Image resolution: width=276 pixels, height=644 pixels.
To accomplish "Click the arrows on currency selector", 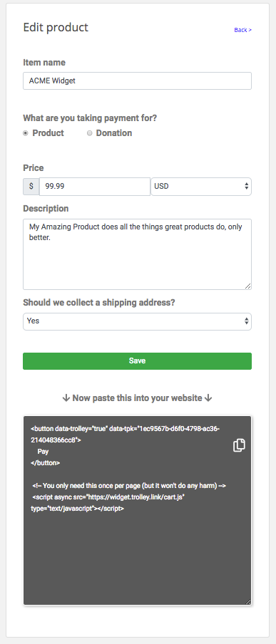I will [246, 186].
